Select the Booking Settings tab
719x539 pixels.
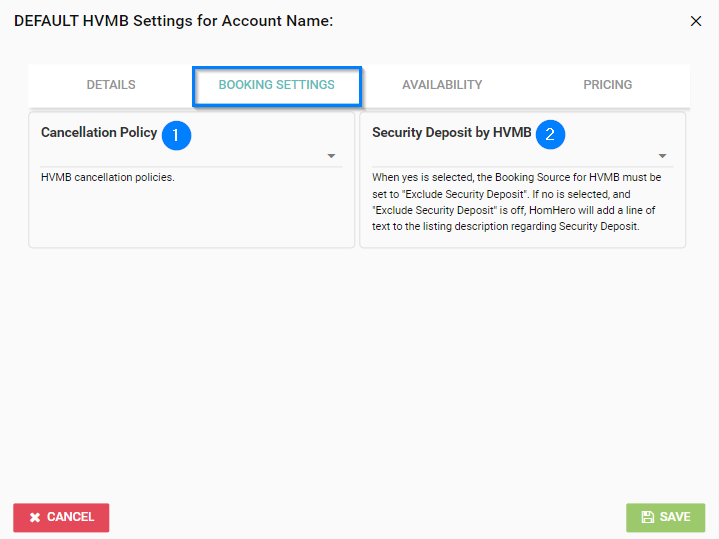(276, 85)
